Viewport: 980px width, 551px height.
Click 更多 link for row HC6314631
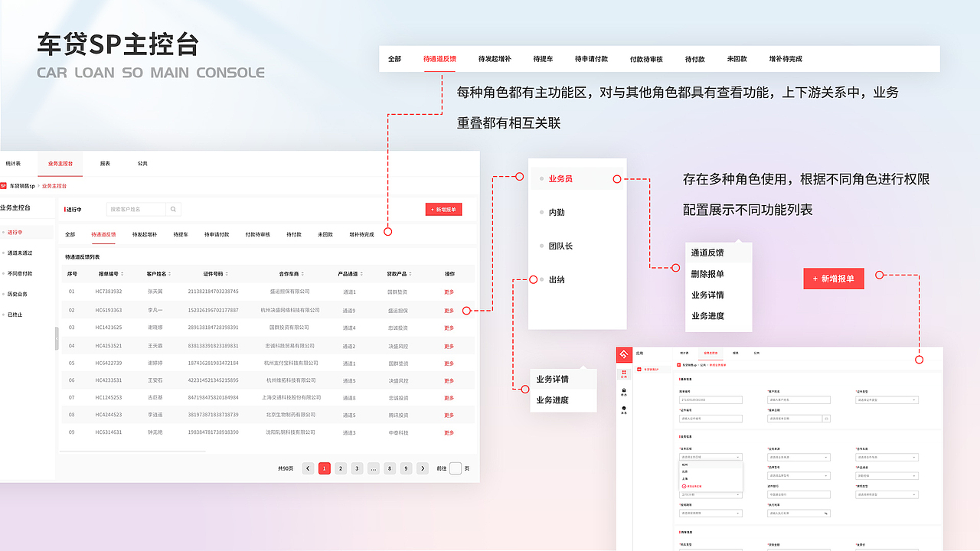point(449,433)
